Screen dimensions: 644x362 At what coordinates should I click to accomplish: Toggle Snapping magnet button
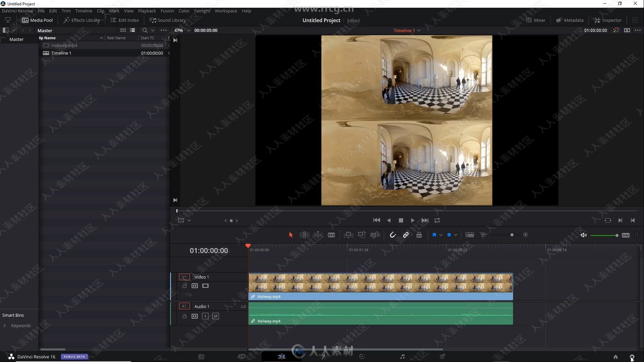(x=392, y=235)
